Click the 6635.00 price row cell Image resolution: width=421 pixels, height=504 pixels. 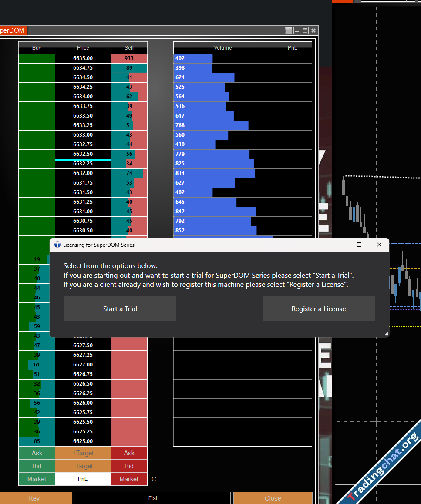point(83,58)
